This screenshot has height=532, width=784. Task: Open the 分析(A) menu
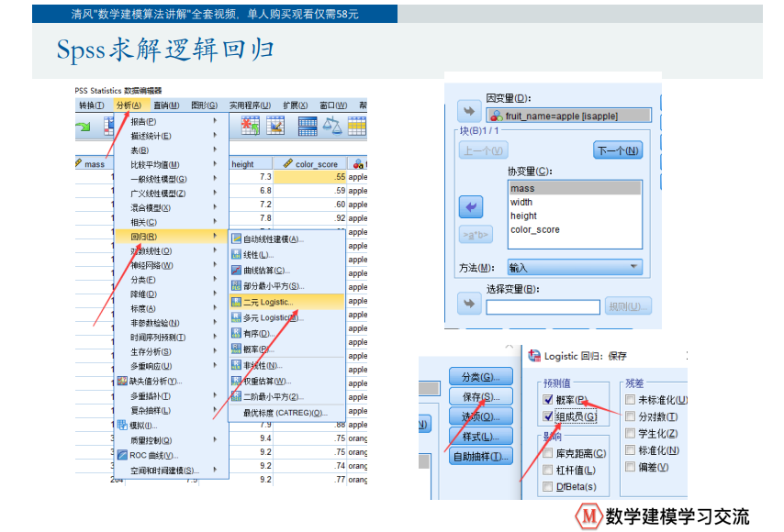click(129, 105)
